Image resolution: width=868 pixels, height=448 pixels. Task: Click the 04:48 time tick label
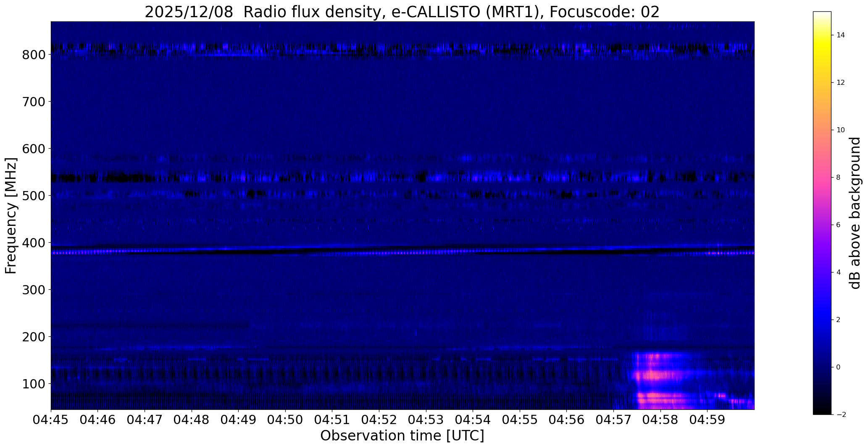pos(192,419)
